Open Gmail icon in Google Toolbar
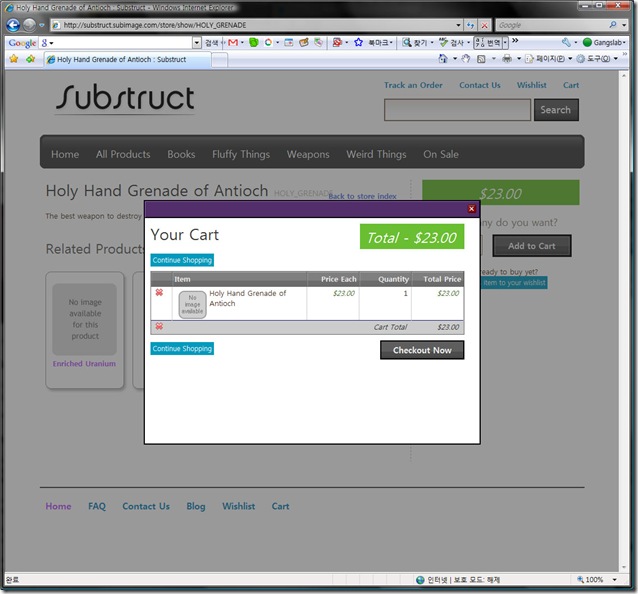 pyautogui.click(x=233, y=42)
